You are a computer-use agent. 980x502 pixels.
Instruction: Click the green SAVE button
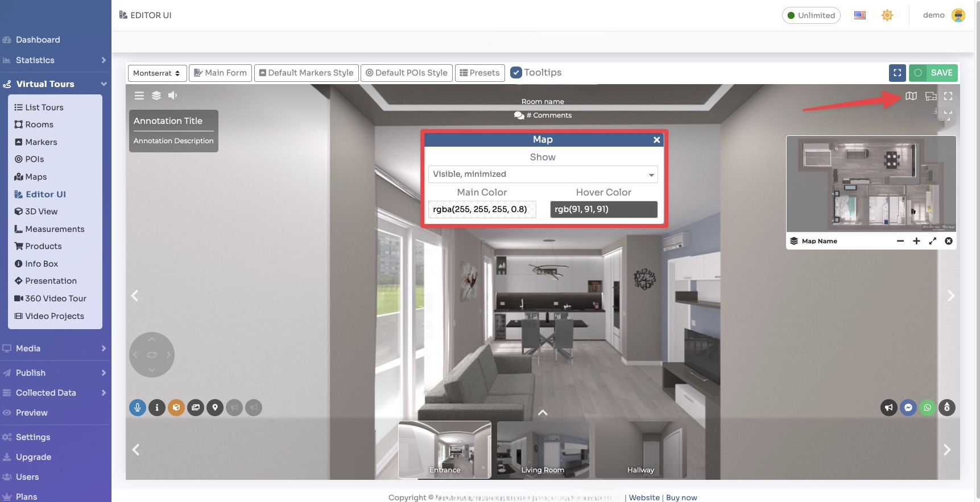pyautogui.click(x=933, y=73)
